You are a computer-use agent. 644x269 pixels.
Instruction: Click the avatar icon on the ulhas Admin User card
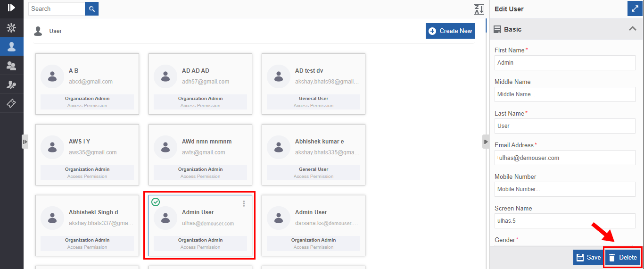[165, 218]
